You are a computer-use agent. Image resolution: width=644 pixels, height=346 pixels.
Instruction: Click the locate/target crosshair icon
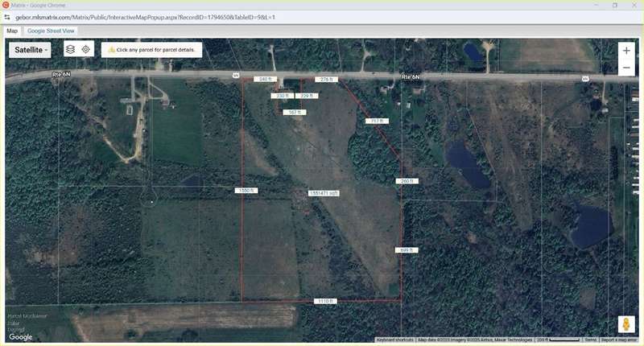click(86, 49)
